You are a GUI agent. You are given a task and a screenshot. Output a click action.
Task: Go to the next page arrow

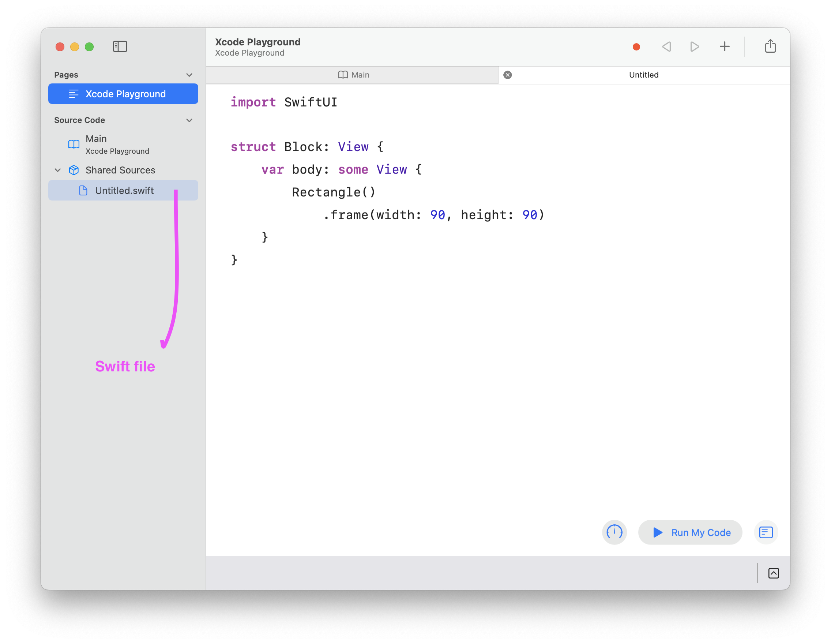pyautogui.click(x=695, y=46)
